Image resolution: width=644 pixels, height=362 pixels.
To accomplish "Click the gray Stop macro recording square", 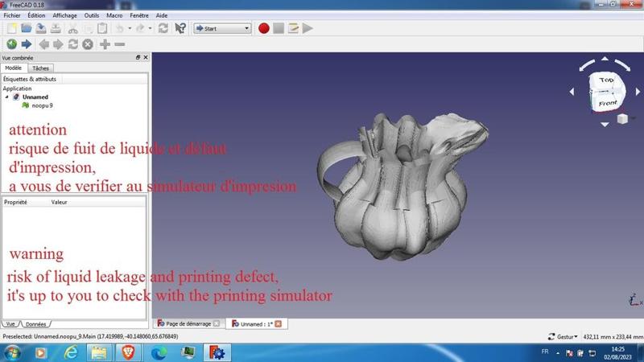I will coord(279,28).
